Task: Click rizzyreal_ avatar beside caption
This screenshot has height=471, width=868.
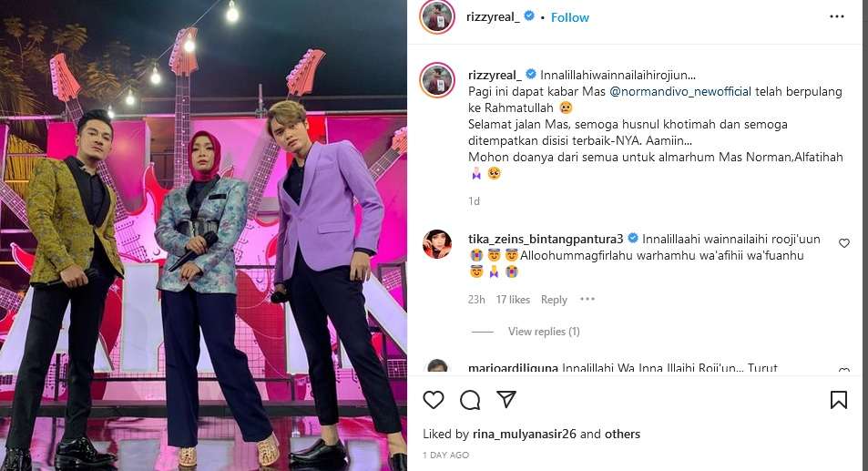Action: 437,80
